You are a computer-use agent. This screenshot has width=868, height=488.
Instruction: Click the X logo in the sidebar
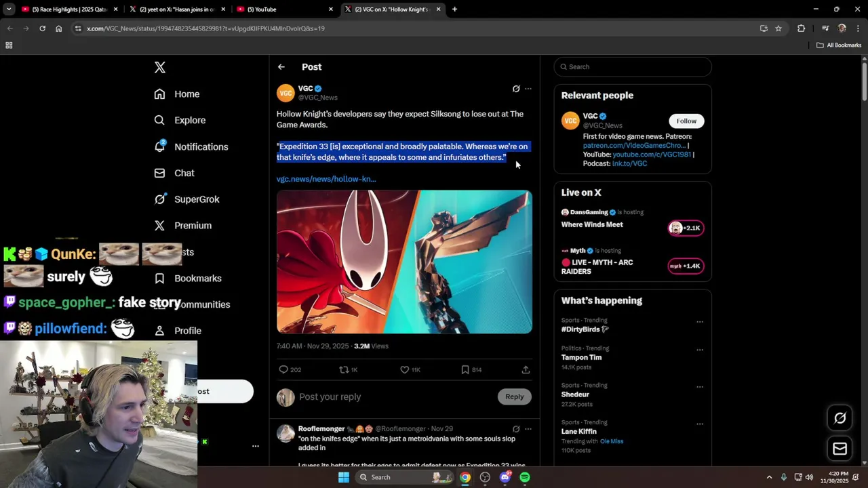click(160, 67)
